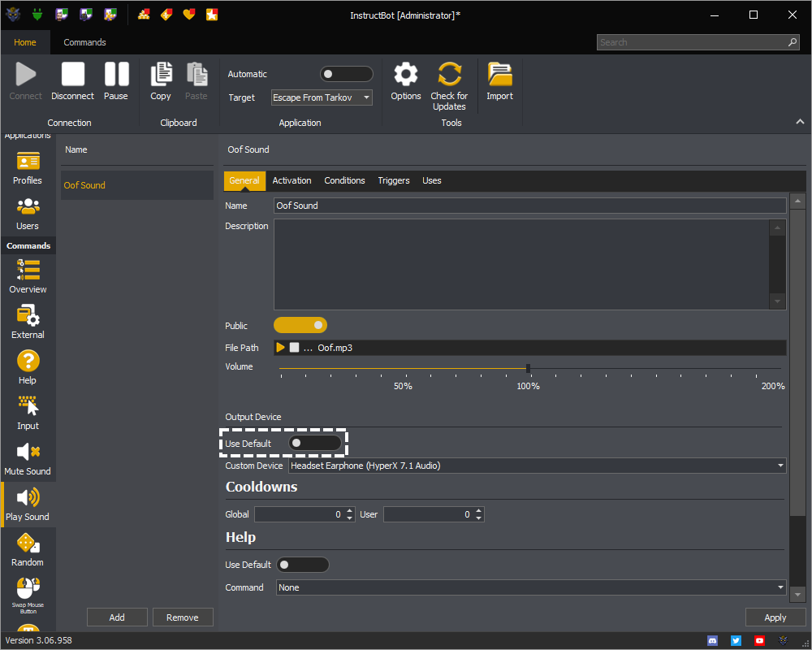Click the Apply button
Screen dimensions: 812x650
[775, 617]
